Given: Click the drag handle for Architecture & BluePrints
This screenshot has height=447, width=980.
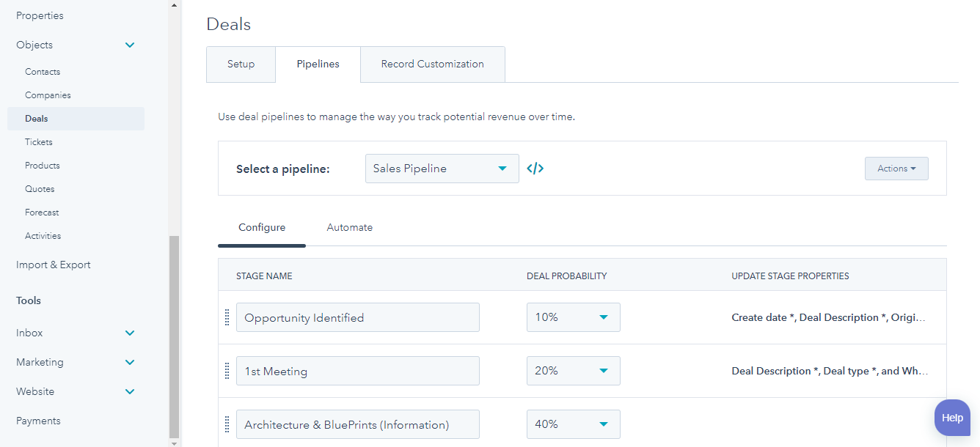Looking at the screenshot, I should coord(227,424).
